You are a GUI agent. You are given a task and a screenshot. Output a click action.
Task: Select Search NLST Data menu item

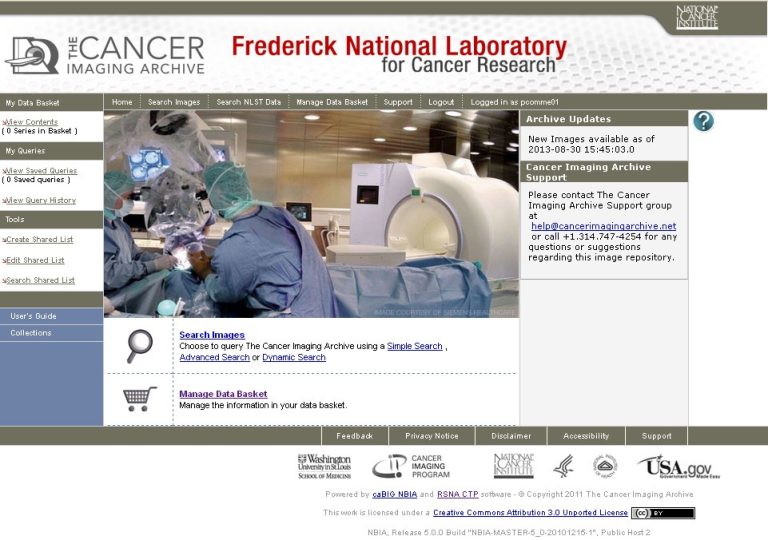point(249,102)
